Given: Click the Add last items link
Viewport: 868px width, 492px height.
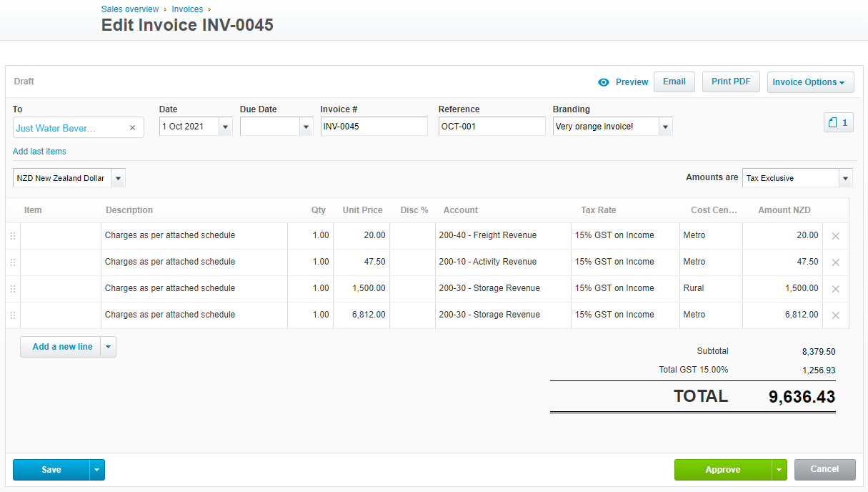Looking at the screenshot, I should pos(39,151).
